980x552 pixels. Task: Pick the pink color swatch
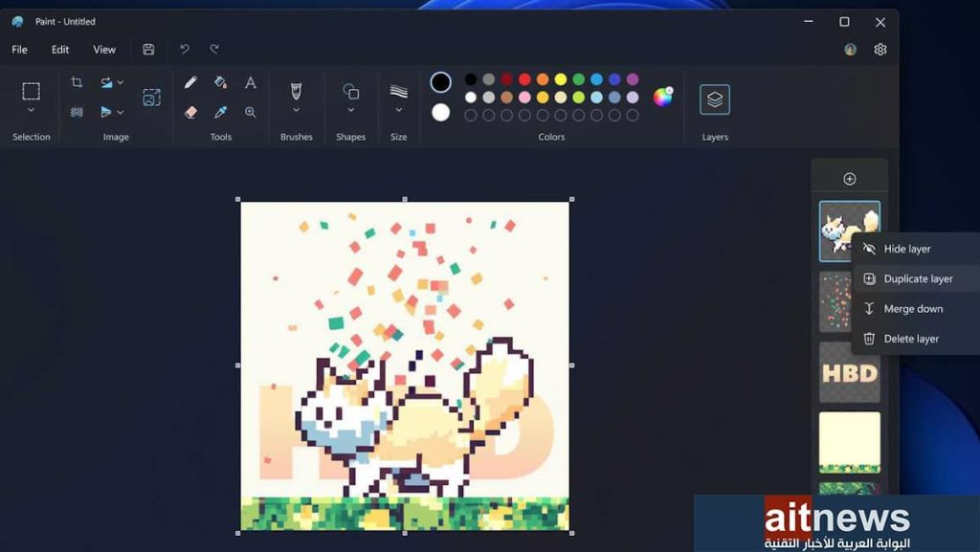pos(524,98)
